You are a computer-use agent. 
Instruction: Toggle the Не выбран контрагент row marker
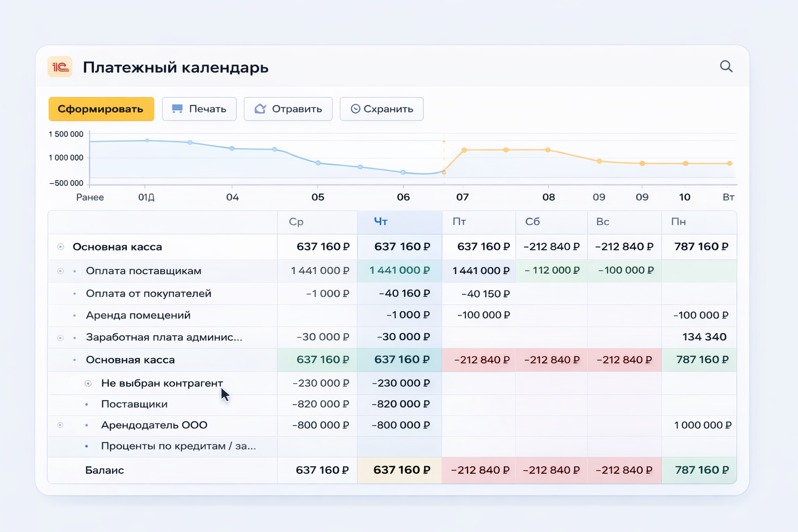click(x=88, y=383)
